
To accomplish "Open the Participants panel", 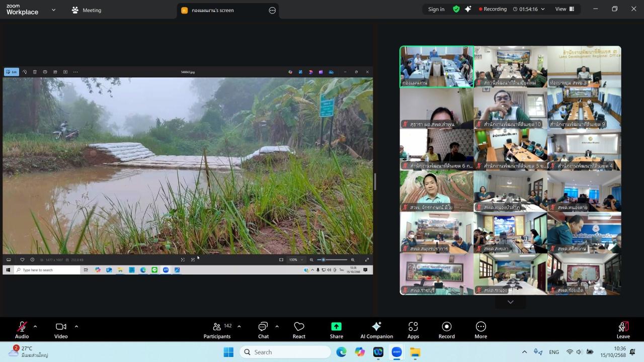I will coord(217,330).
